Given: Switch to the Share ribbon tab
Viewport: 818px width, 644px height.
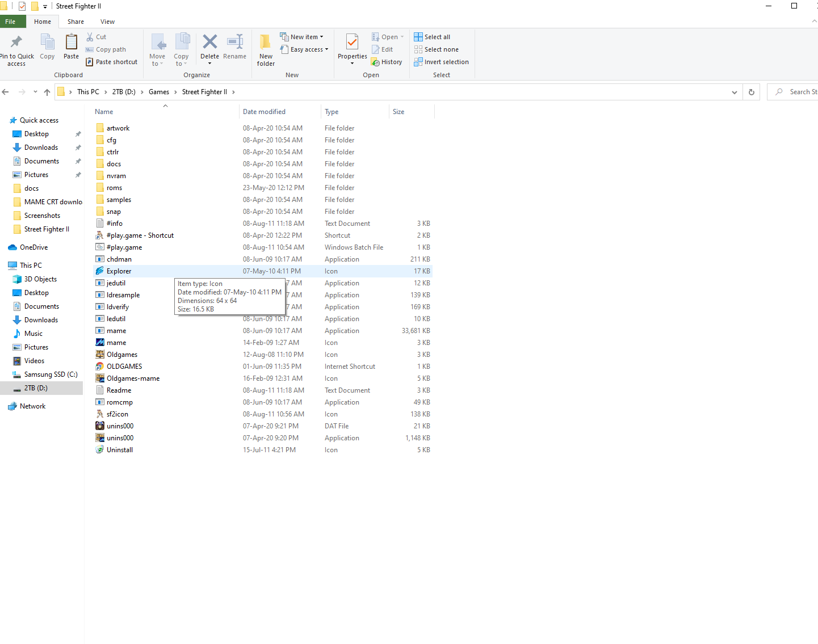Looking at the screenshot, I should [x=75, y=22].
